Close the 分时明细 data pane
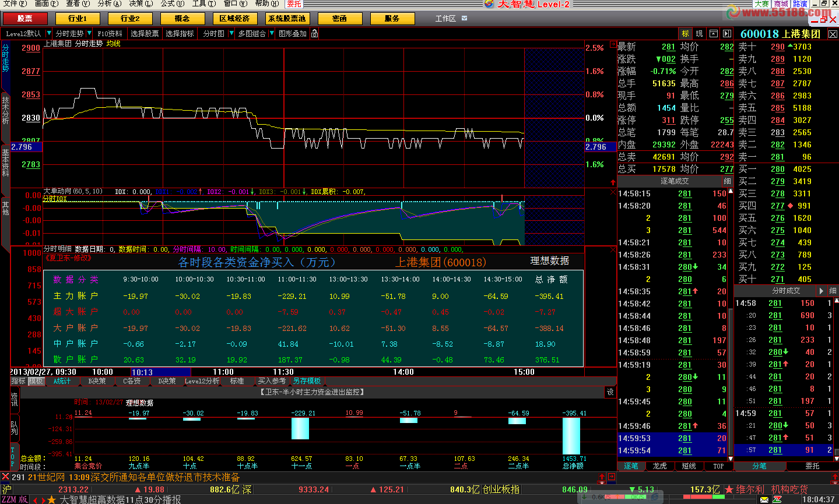The height and width of the screenshot is (504, 839). pos(613,249)
